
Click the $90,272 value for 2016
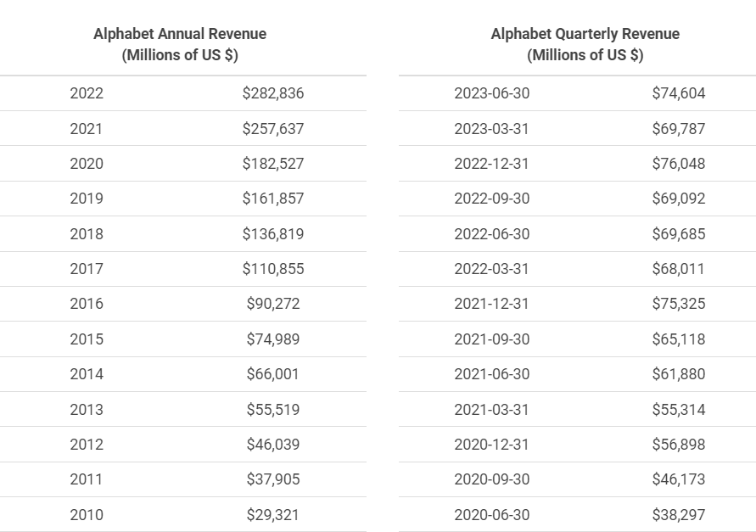point(272,304)
